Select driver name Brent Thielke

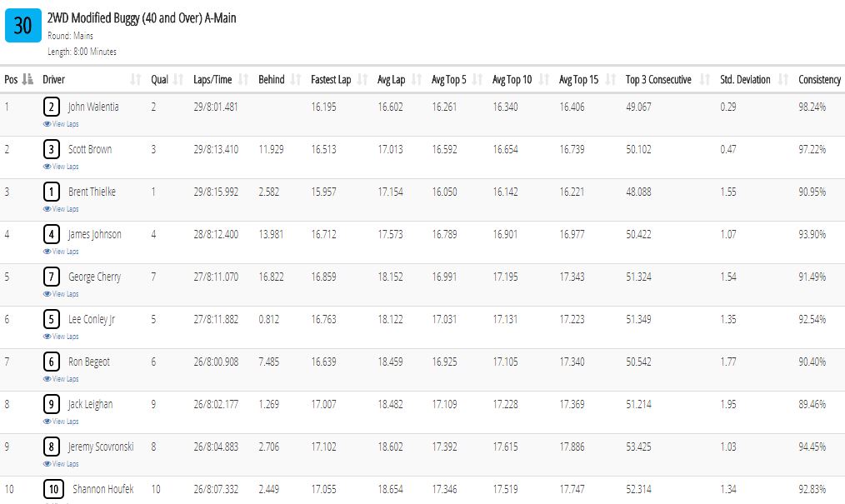click(92, 192)
